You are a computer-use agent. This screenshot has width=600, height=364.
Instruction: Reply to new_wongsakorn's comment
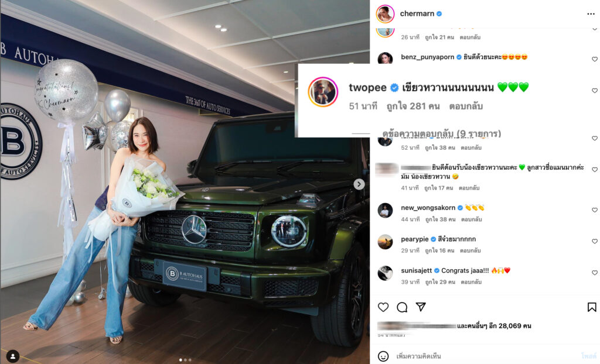[x=472, y=219]
